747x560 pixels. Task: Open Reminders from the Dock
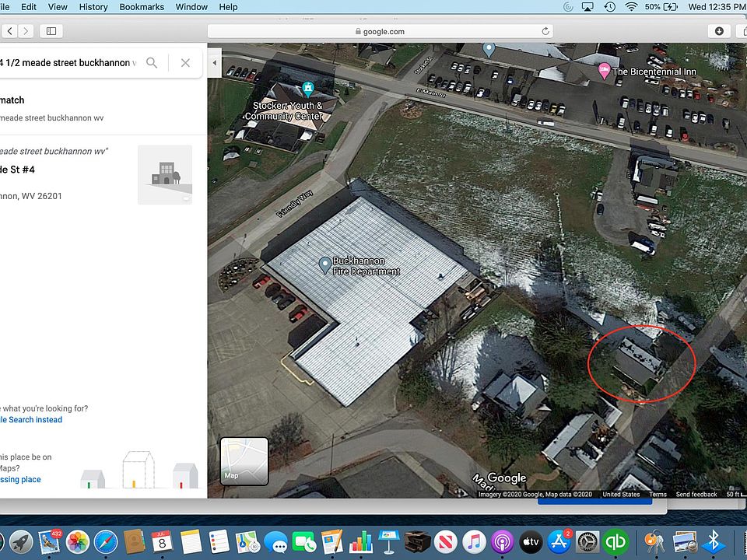point(219,542)
